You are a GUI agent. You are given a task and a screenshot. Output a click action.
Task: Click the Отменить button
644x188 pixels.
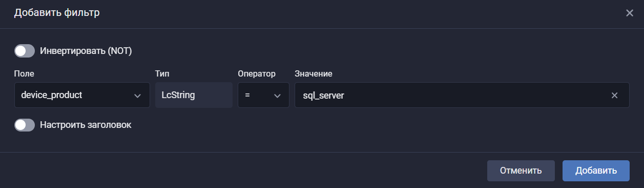pyautogui.click(x=521, y=171)
